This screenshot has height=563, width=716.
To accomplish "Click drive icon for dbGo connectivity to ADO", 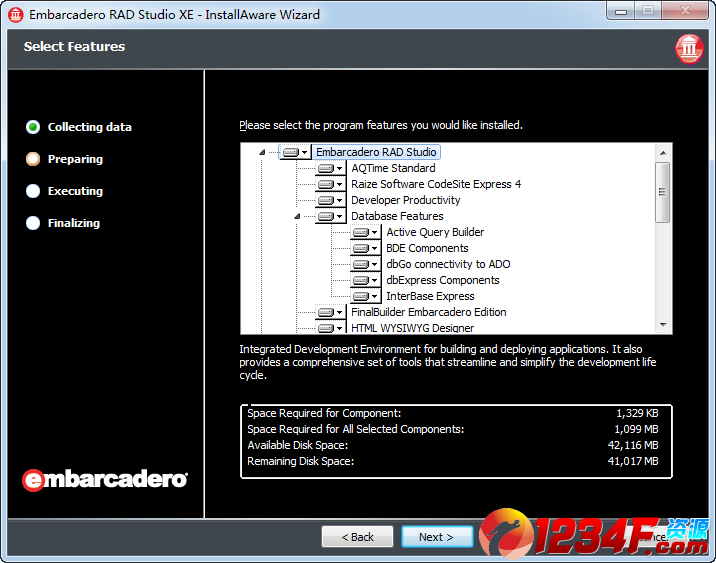I will click(360, 264).
